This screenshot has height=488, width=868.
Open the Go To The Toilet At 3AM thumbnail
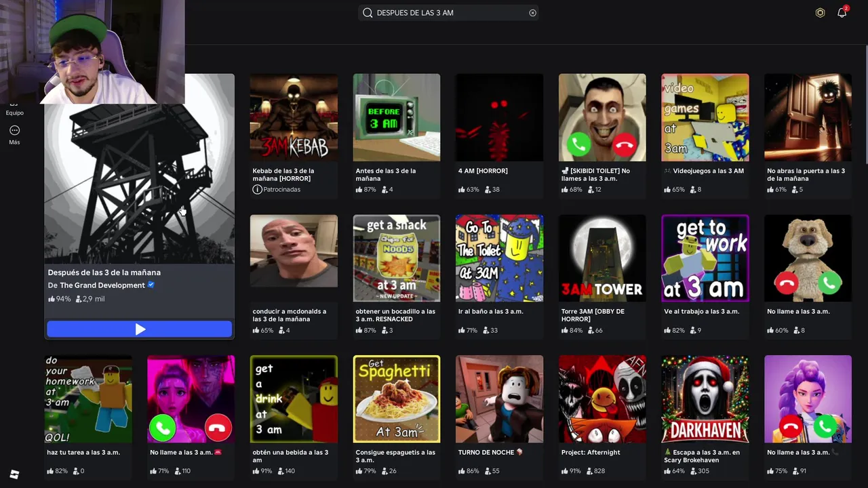point(500,258)
